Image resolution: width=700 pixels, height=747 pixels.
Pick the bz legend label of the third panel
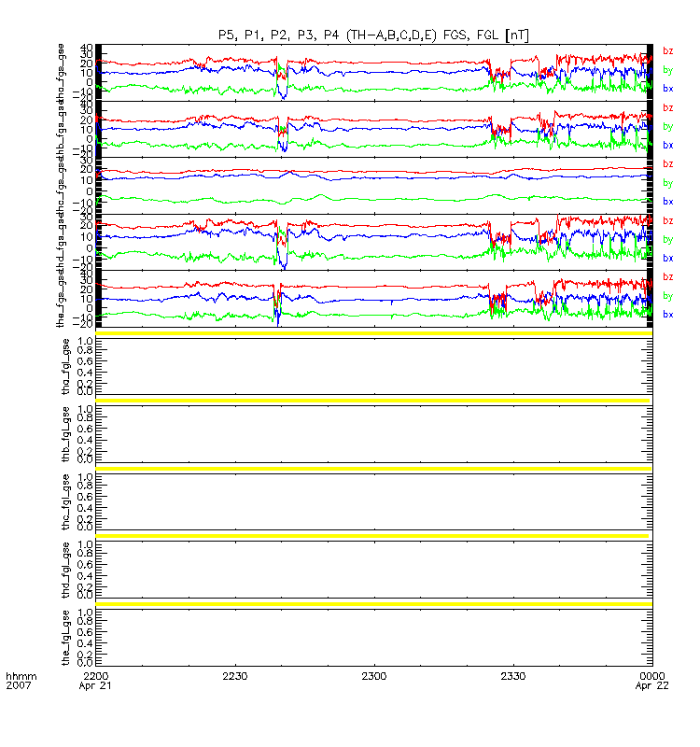click(668, 164)
